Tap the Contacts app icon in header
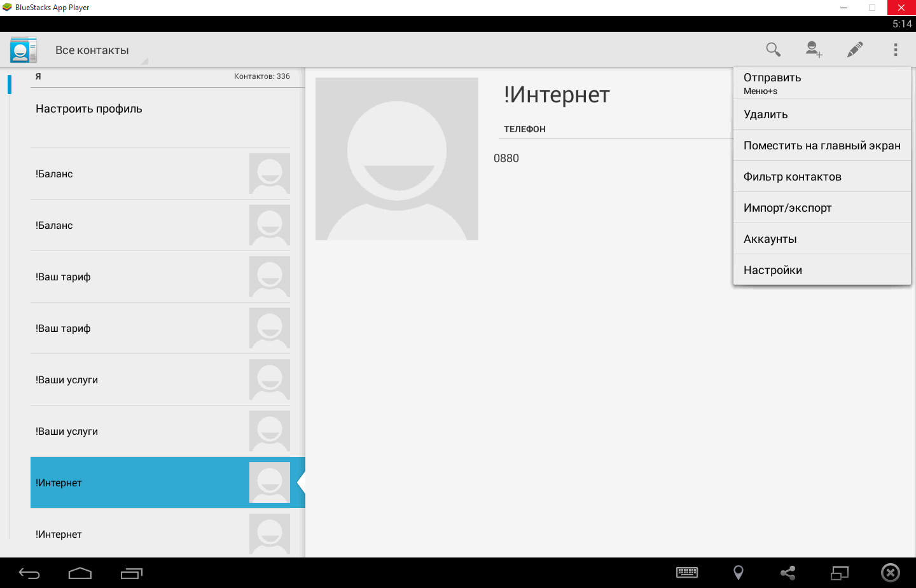The height and width of the screenshot is (588, 916). click(x=24, y=50)
